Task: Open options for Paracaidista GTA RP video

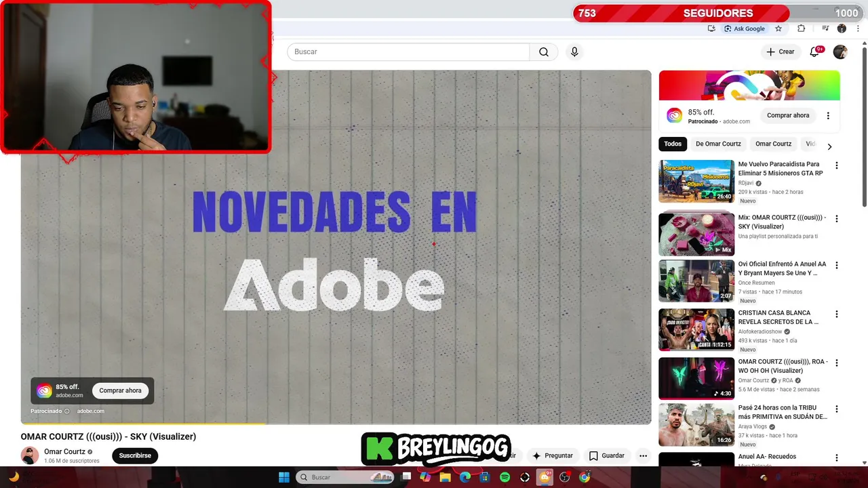Action: pos(837,165)
